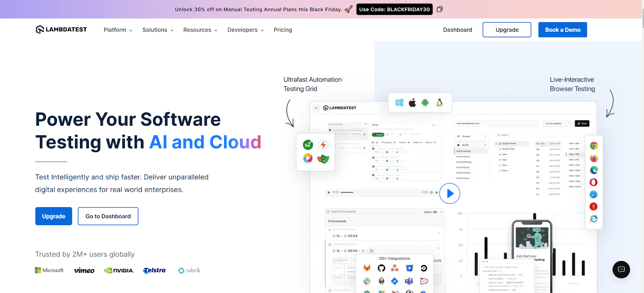Open the Tunnel: Inactive dropdown
The image size is (644, 293).
(x=557, y=123)
